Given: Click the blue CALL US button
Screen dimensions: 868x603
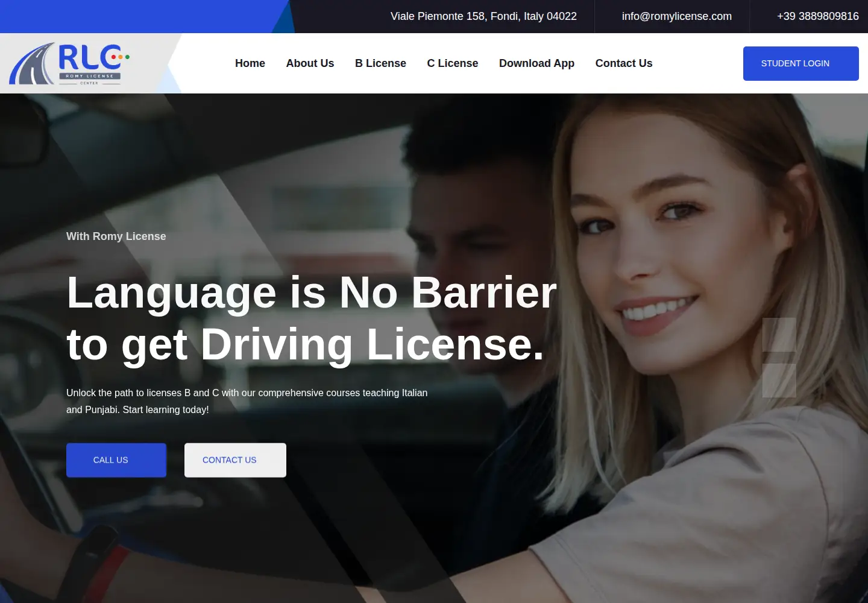Looking at the screenshot, I should pyautogui.click(x=116, y=460).
